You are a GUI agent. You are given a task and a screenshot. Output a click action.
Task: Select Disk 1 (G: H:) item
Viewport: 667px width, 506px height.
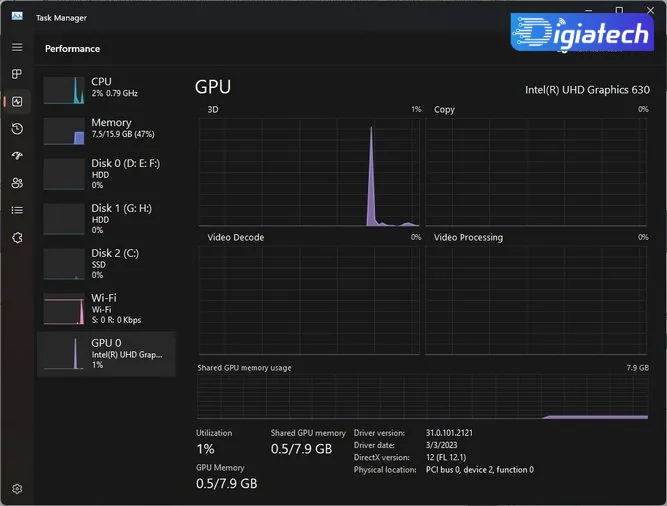tap(106, 219)
